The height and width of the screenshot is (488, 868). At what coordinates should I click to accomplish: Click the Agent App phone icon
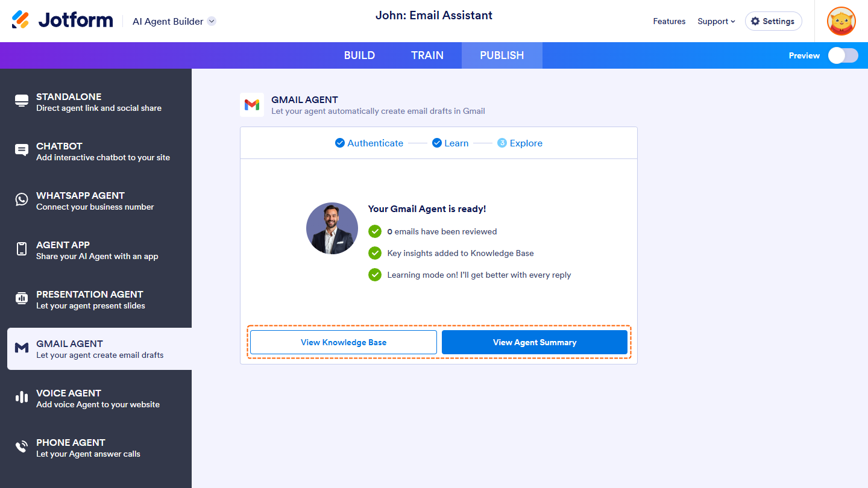pyautogui.click(x=22, y=249)
